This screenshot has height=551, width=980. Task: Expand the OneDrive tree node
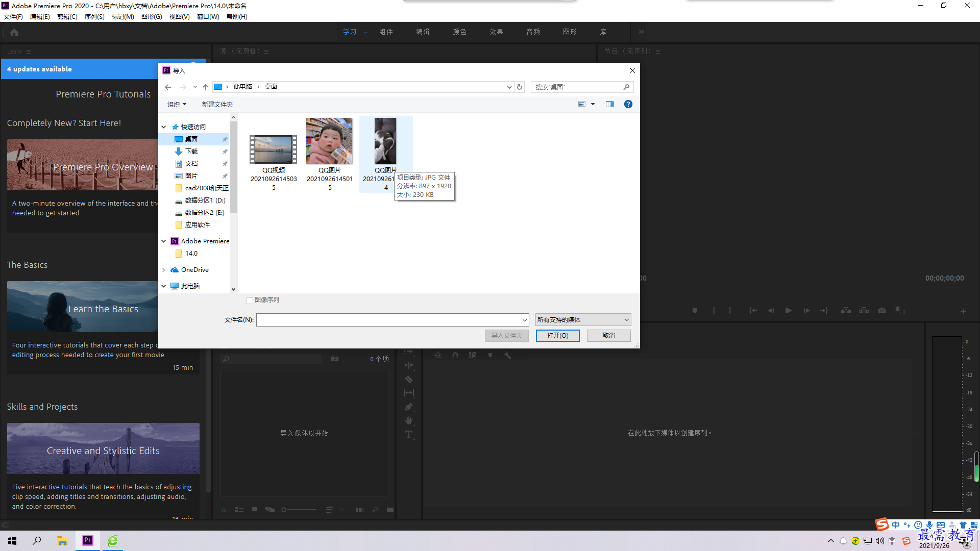[164, 270]
